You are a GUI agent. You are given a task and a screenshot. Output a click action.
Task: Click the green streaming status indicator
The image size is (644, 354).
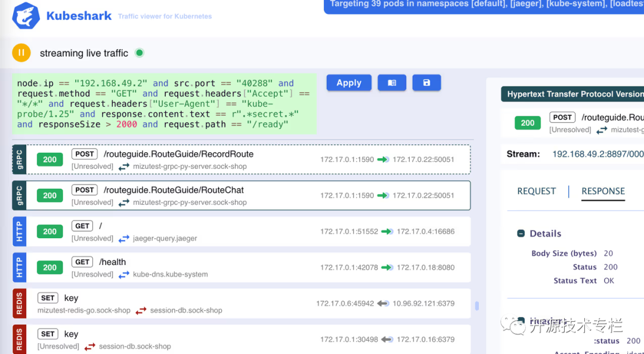[x=139, y=53]
